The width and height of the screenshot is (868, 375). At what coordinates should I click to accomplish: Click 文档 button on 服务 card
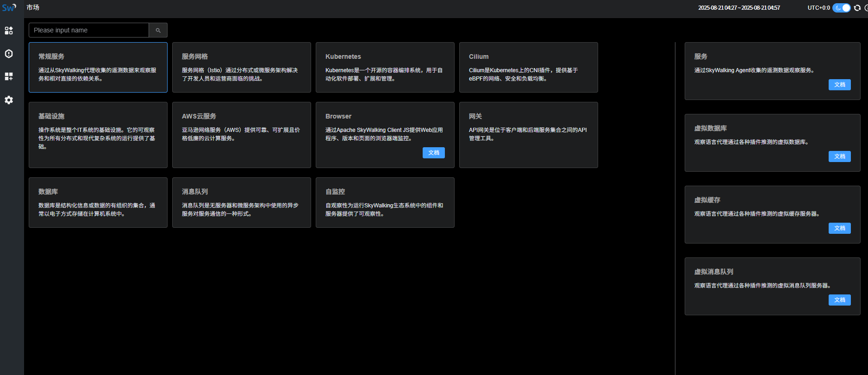click(x=840, y=85)
